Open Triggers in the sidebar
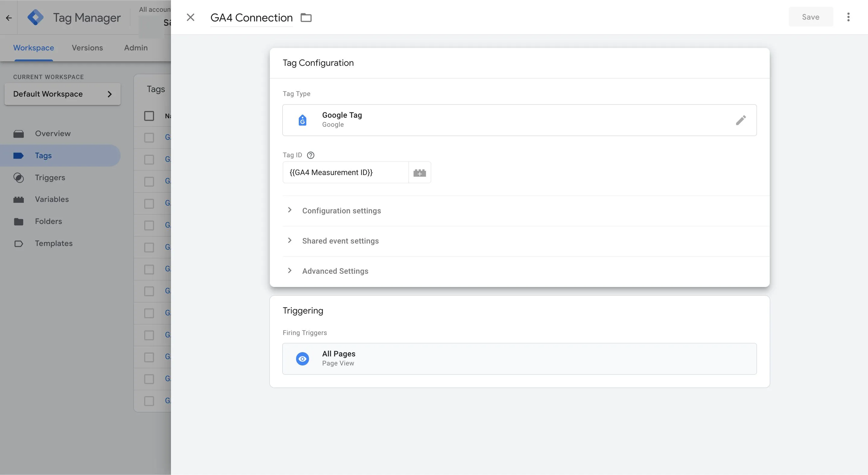Viewport: 868px width, 475px height. coord(60,178)
